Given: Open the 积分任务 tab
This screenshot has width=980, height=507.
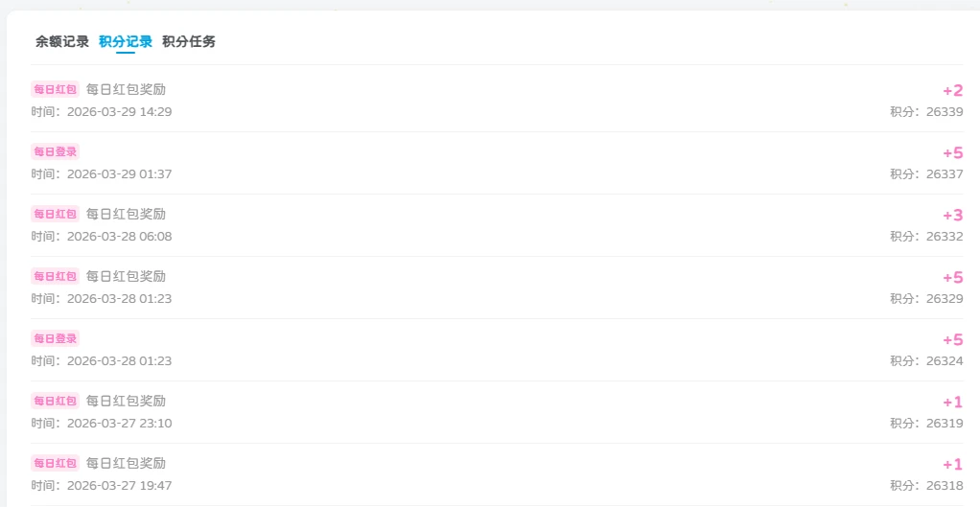Looking at the screenshot, I should pyautogui.click(x=189, y=41).
